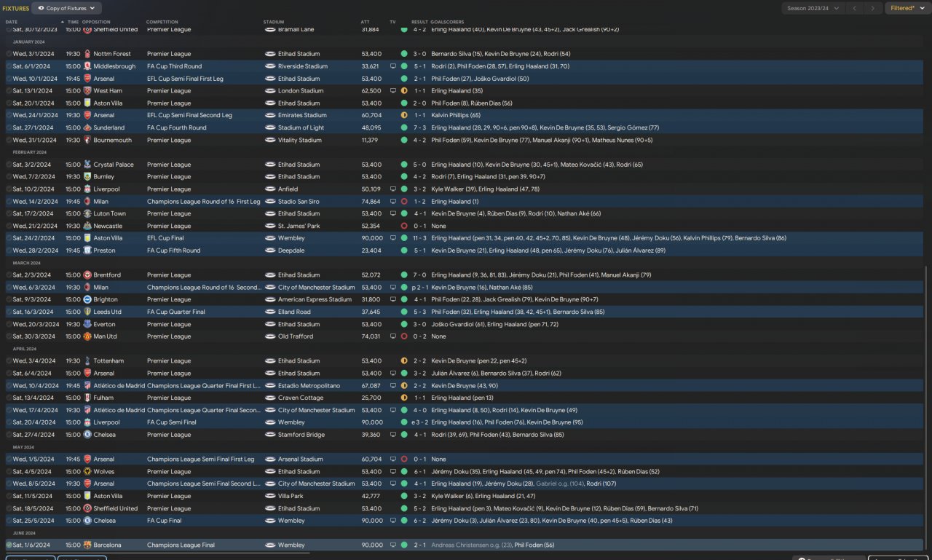Click the vertical scrollbar of the fixtures list
Image resolution: width=932 pixels, height=560 pixels.
(928, 408)
